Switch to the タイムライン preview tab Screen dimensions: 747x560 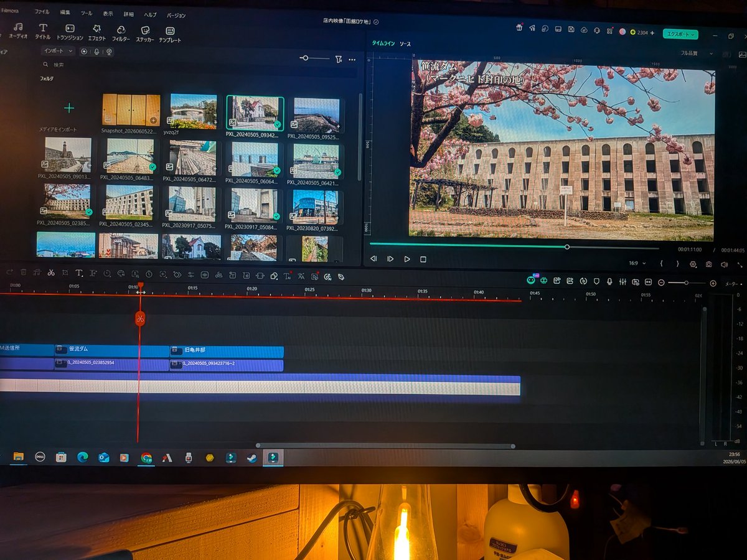pyautogui.click(x=383, y=44)
